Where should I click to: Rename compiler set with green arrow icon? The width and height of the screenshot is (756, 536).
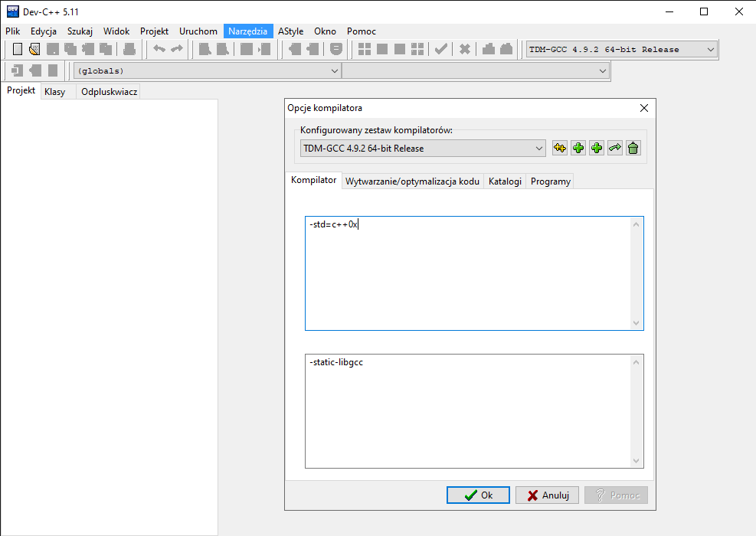tap(615, 148)
